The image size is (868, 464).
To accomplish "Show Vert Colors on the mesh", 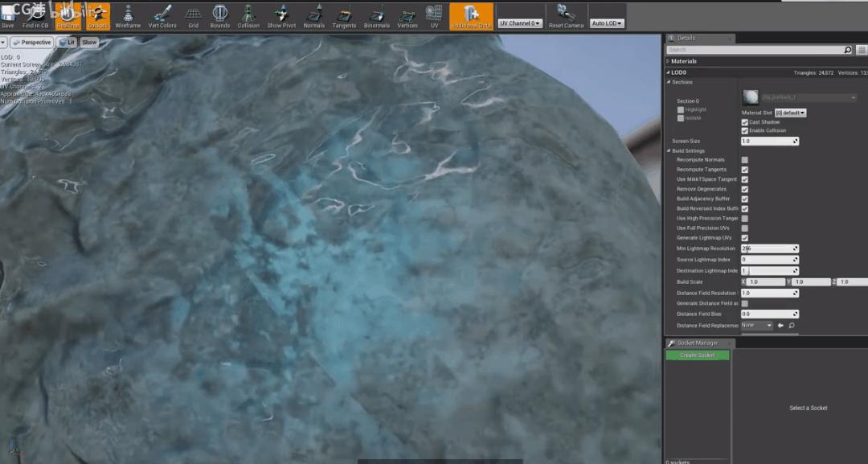I will pyautogui.click(x=162, y=16).
